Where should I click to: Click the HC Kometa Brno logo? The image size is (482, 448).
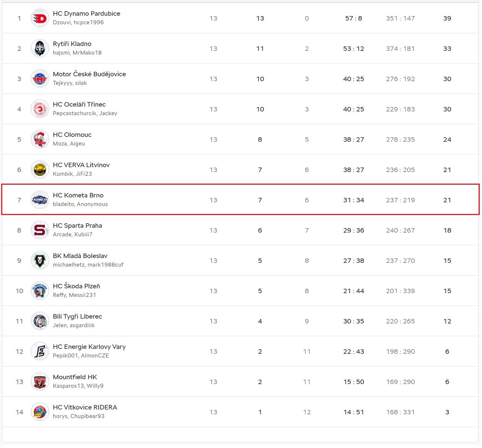click(40, 200)
